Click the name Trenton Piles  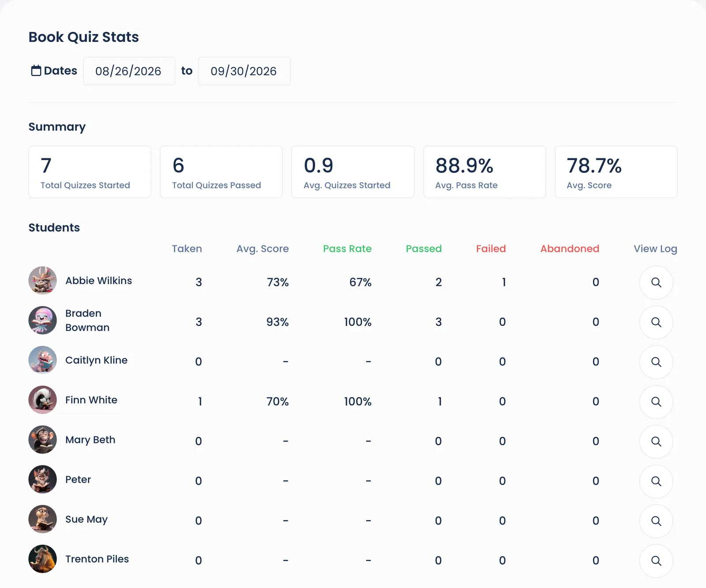pos(97,559)
